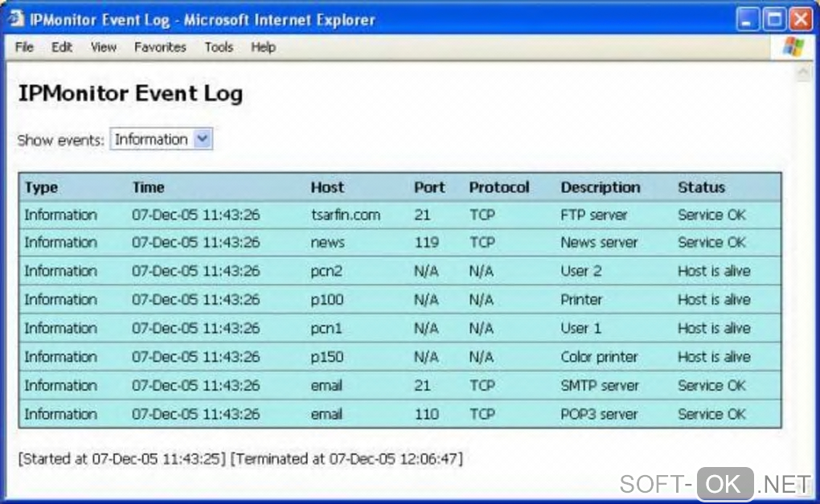820x504 pixels.
Task: Click Service OK status for FTP server
Action: click(x=711, y=215)
